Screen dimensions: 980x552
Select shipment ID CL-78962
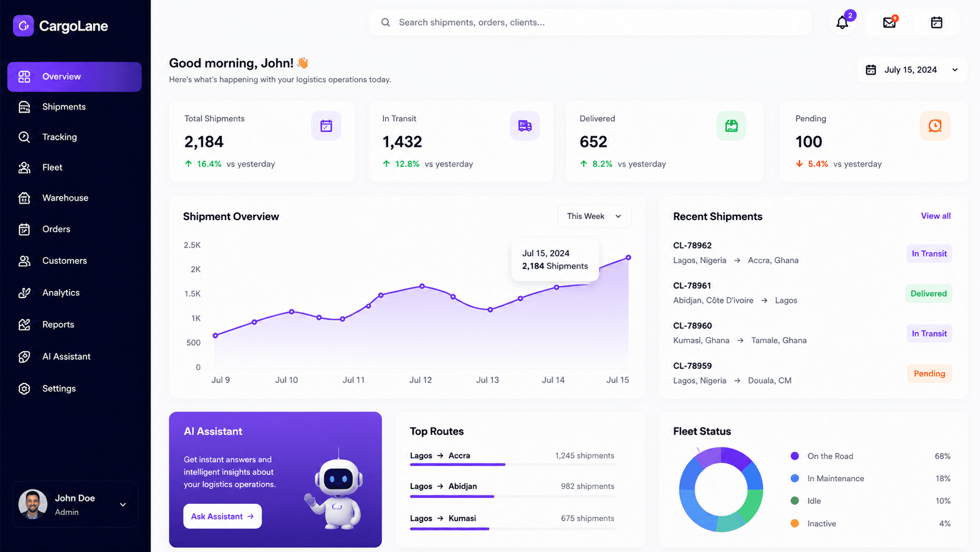[x=692, y=245]
